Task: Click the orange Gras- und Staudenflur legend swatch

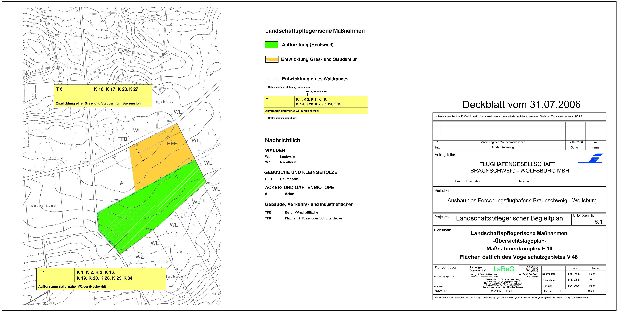Action: click(x=272, y=59)
